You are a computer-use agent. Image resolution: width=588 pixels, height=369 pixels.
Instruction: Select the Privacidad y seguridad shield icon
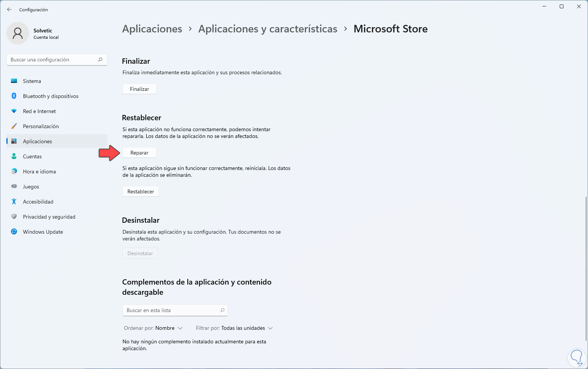pyautogui.click(x=14, y=217)
